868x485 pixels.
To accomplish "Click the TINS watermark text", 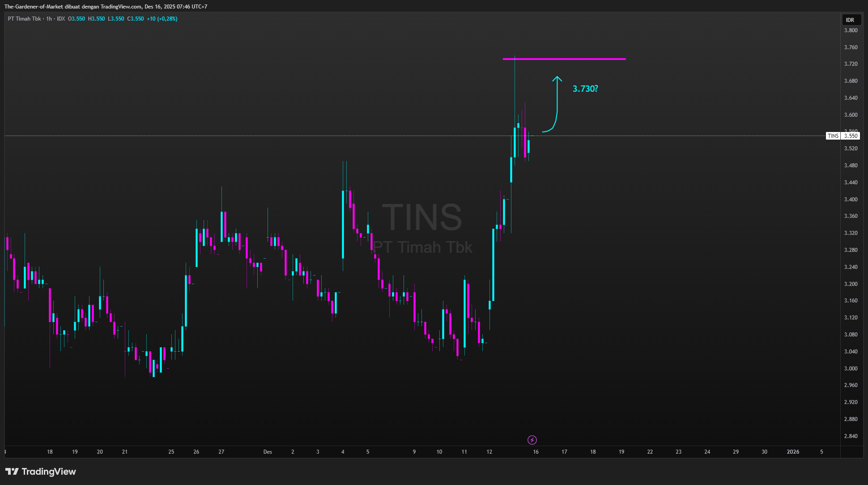I will click(x=421, y=217).
